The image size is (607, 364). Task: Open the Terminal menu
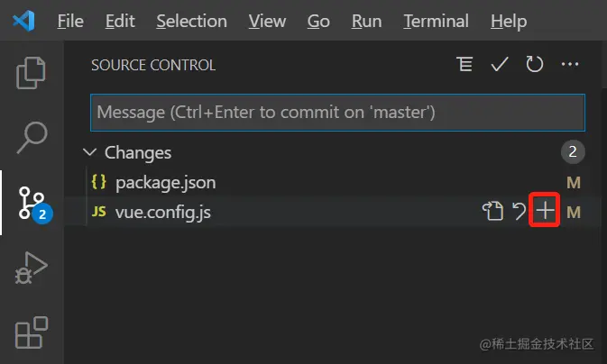(436, 22)
